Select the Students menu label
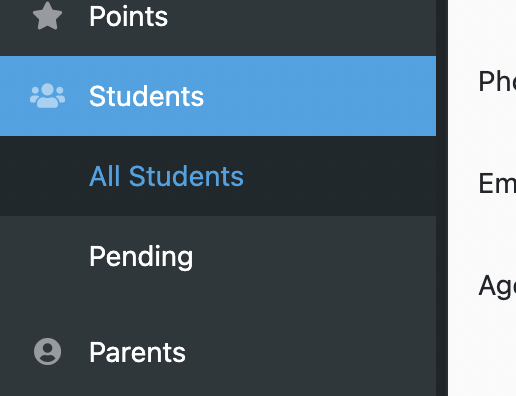This screenshot has width=516, height=396. (146, 96)
